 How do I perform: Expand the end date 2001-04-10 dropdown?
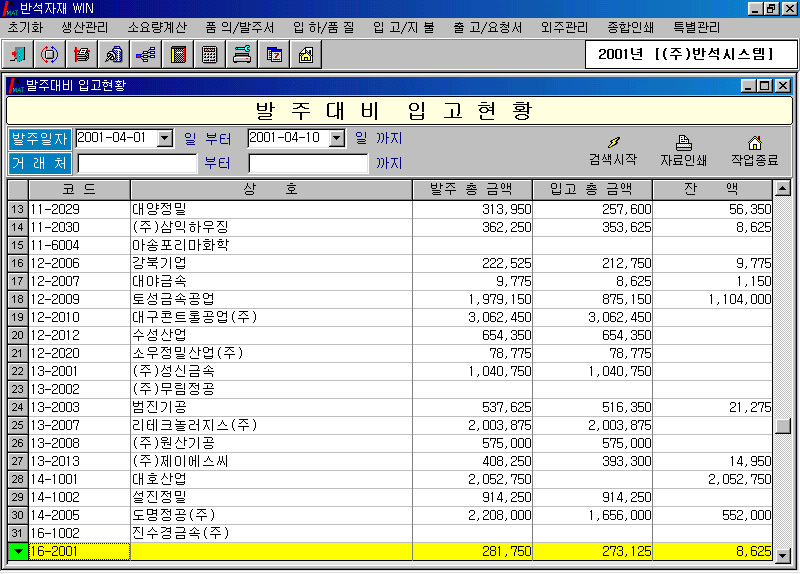337,138
